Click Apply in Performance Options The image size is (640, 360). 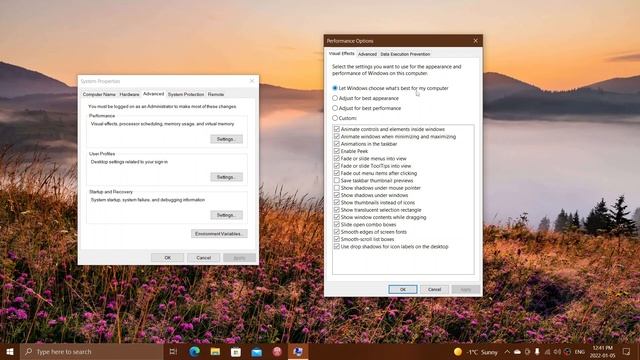click(x=466, y=289)
